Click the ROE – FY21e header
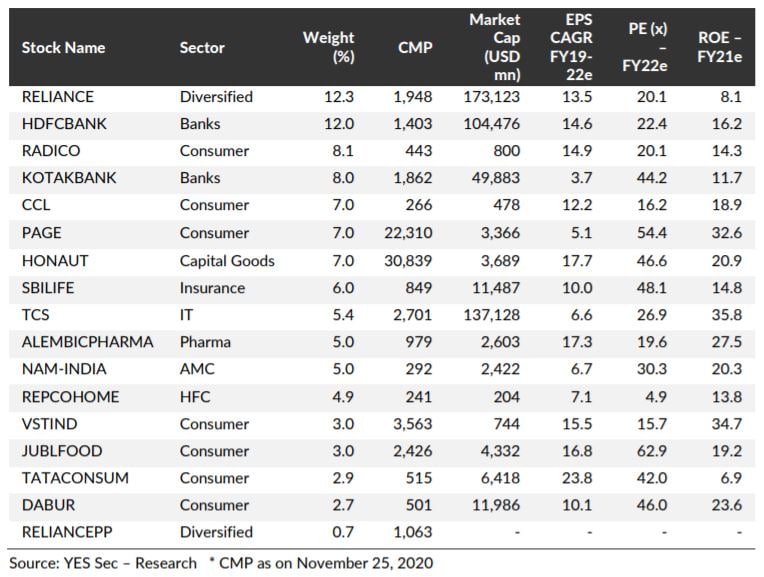The image size is (764, 577). click(719, 47)
